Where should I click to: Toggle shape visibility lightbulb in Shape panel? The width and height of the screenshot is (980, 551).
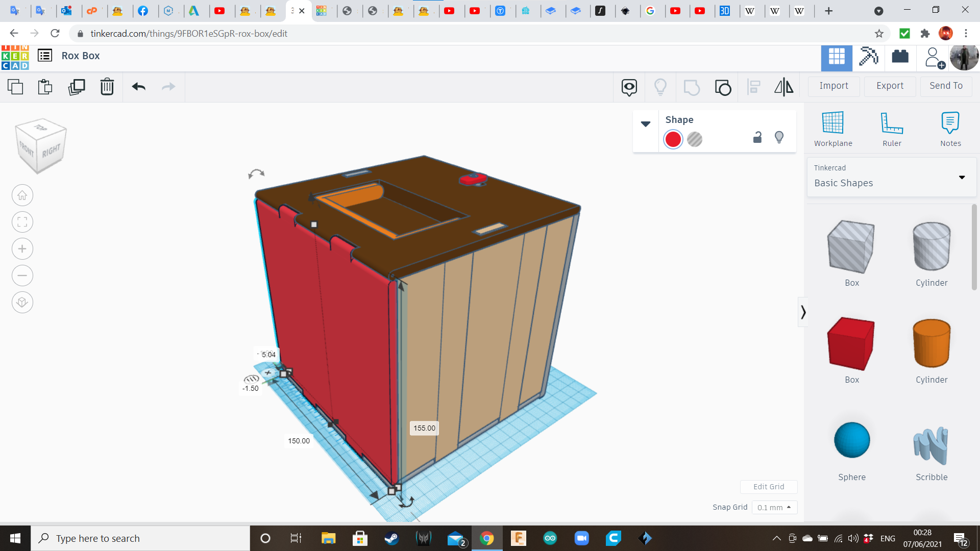tap(779, 137)
